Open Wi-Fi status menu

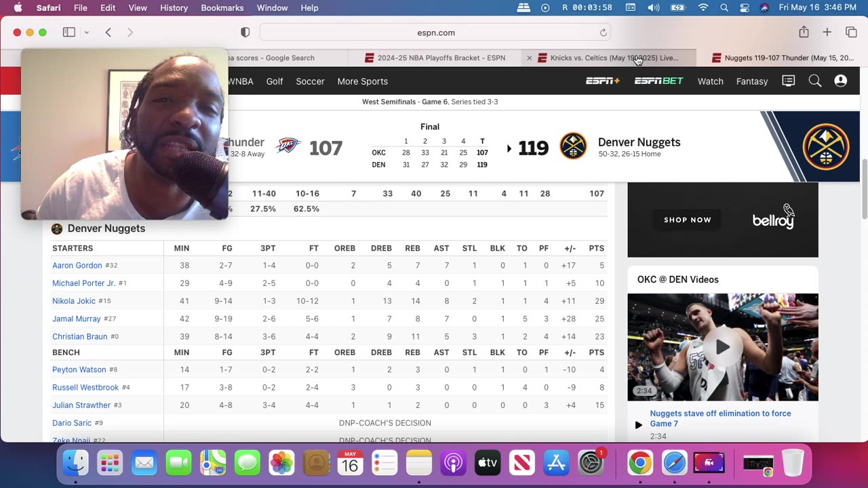point(703,7)
